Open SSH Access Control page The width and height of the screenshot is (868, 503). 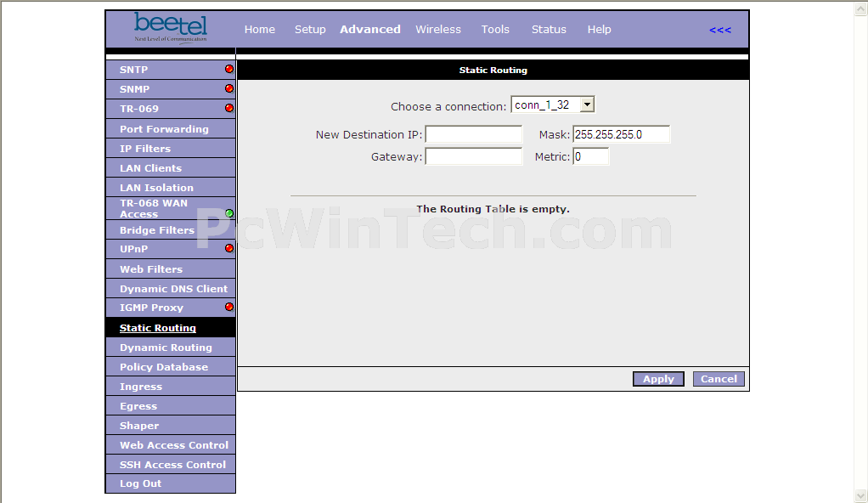pyautogui.click(x=171, y=464)
